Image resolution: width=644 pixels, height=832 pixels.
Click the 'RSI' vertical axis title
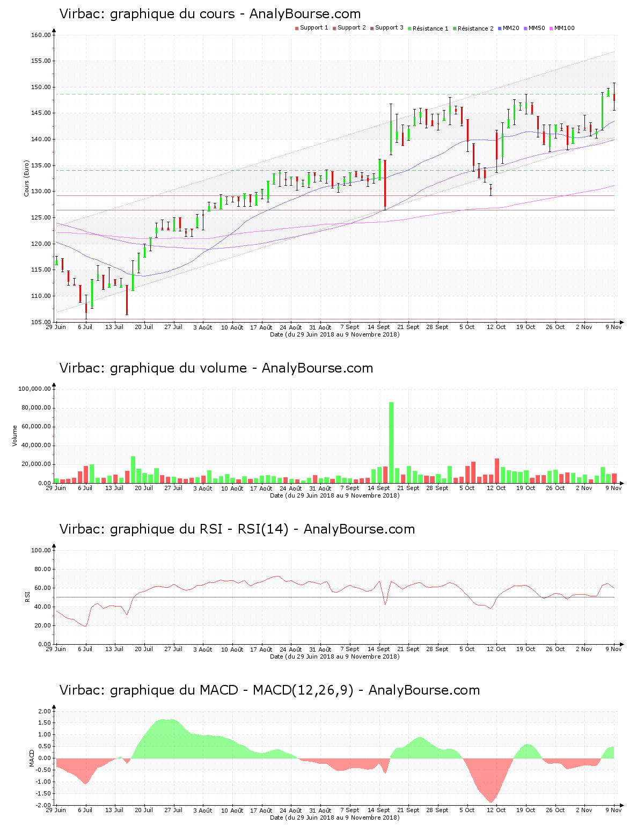[27, 597]
